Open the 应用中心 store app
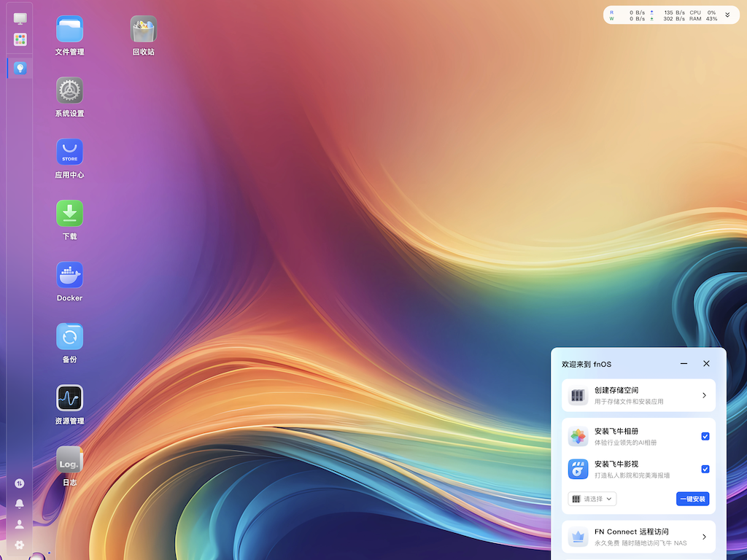Image resolution: width=747 pixels, height=560 pixels. coord(69,152)
